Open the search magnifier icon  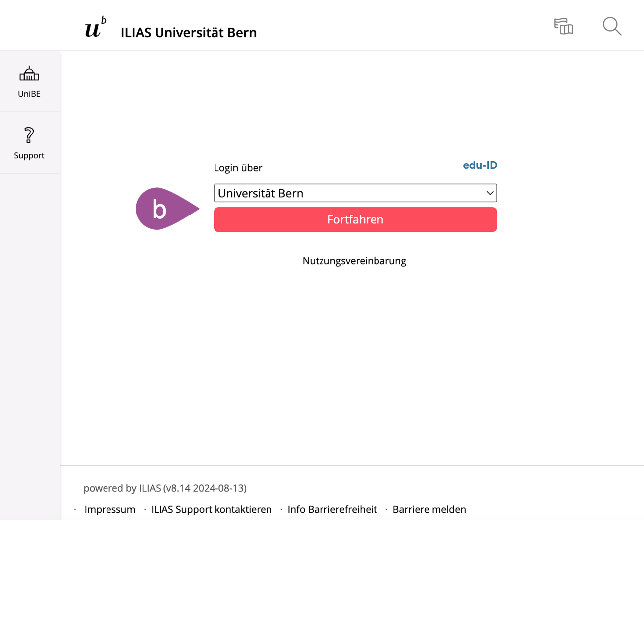point(612,26)
